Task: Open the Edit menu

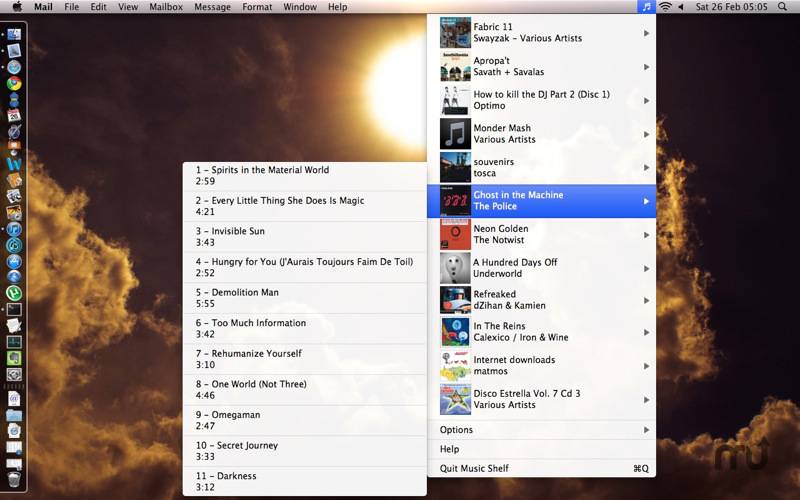Action: pyautogui.click(x=98, y=7)
